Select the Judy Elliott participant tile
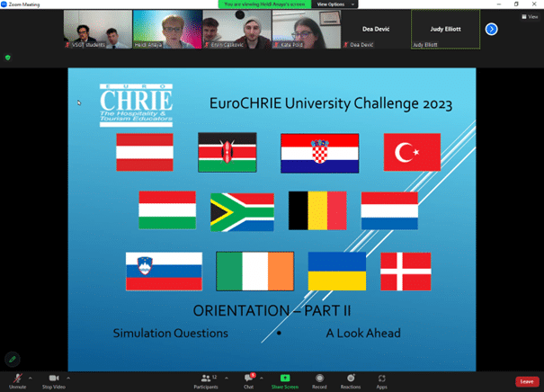This screenshot has height=392, width=544. (445, 29)
